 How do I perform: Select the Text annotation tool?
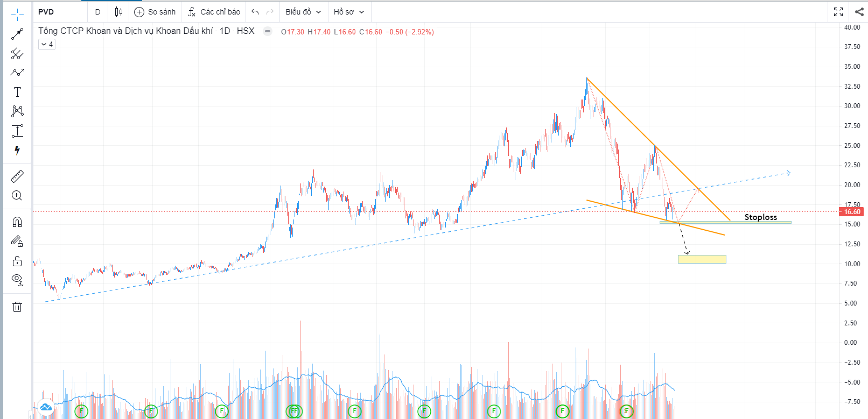(17, 92)
